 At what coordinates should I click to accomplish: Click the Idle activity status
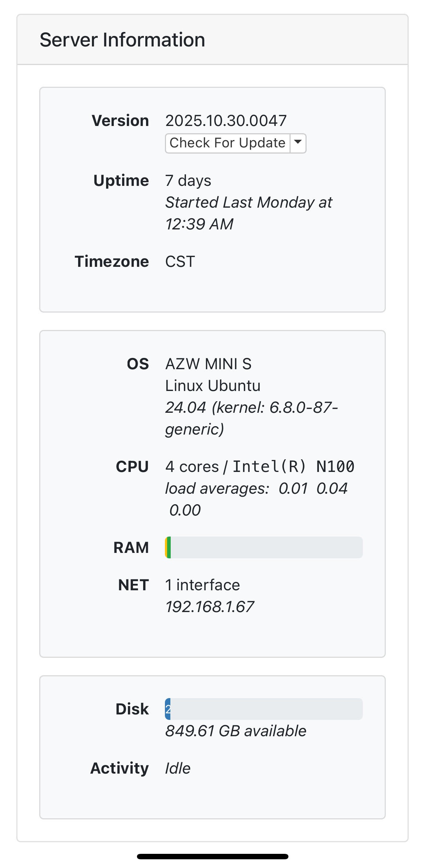click(178, 768)
